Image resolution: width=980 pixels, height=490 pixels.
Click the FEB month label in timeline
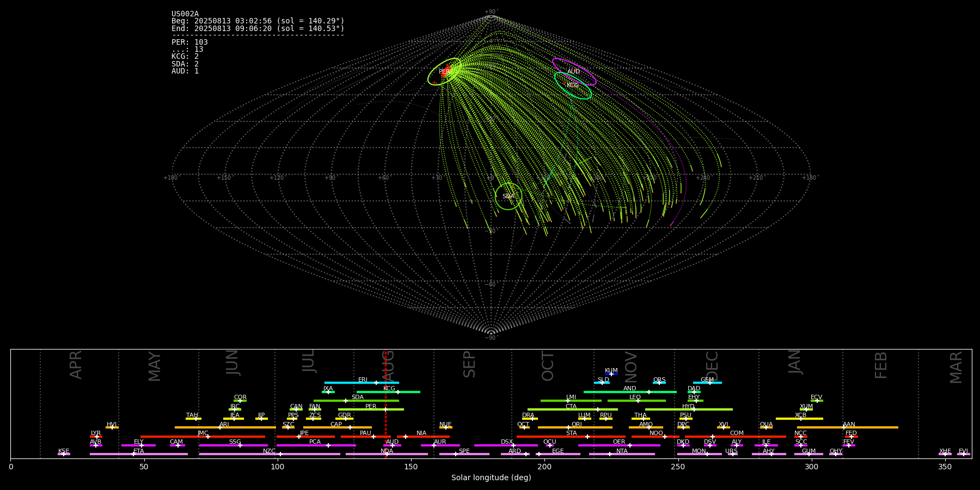[x=881, y=365]
